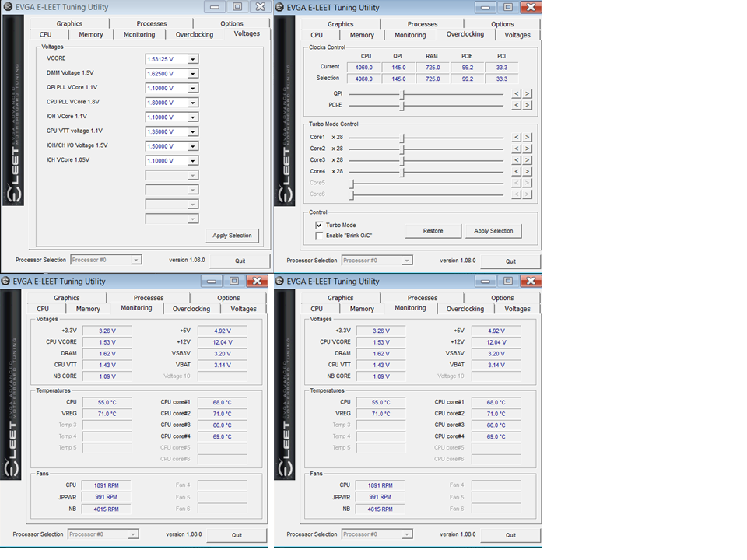
Task: Expand the DIMM Voltage 1.5V dropdown
Action: click(x=192, y=74)
